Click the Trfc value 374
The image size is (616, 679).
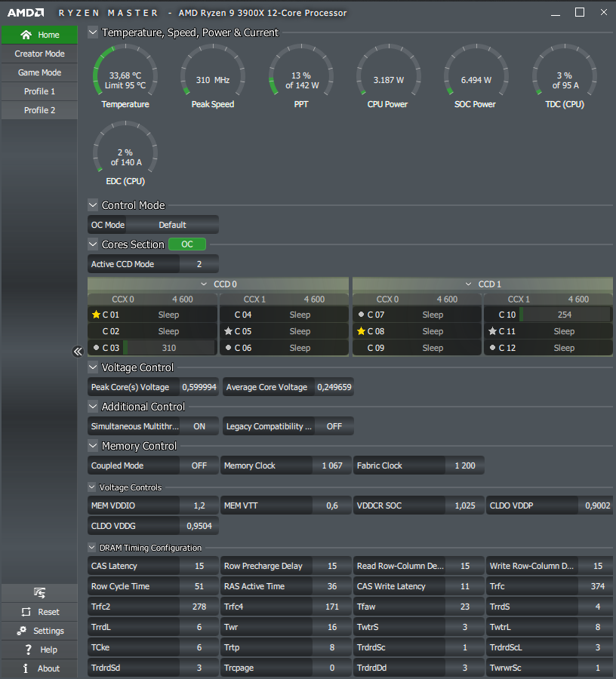(x=597, y=586)
